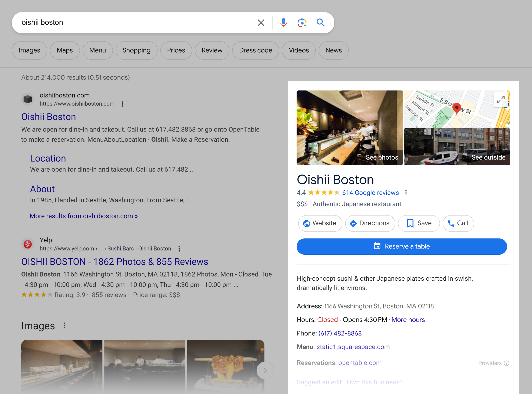
Task: Select the Images filter tab
Action: tap(29, 50)
